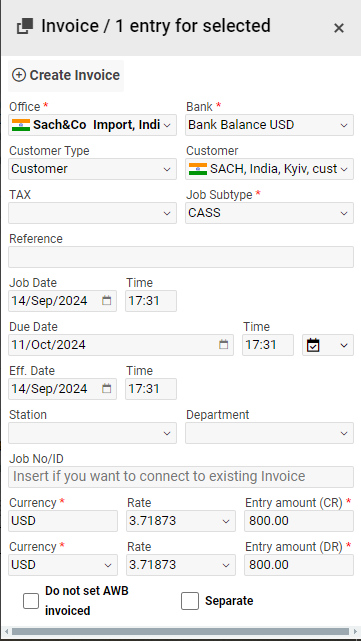Open the empty Station dropdown

coord(92,433)
